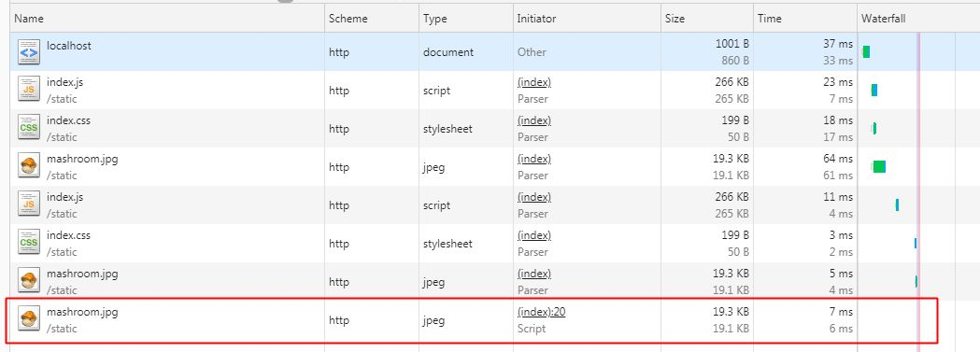Open the (index) link for index.css at 18 ms
The height and width of the screenshot is (352, 980).
[534, 120]
